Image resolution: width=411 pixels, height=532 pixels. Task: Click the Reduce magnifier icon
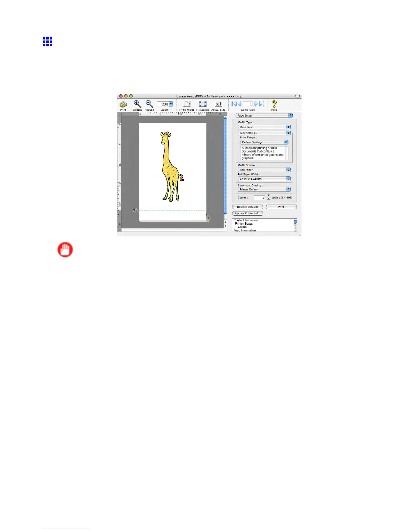pyautogui.click(x=149, y=104)
